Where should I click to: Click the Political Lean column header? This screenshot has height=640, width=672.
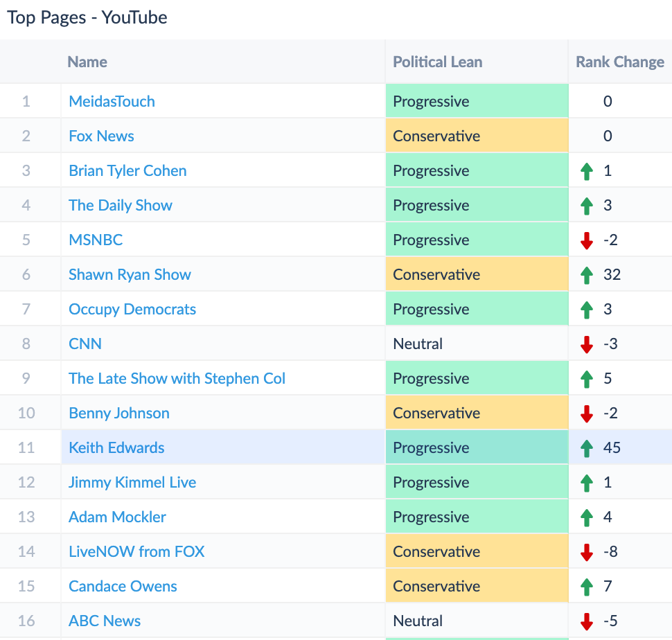coord(438,62)
